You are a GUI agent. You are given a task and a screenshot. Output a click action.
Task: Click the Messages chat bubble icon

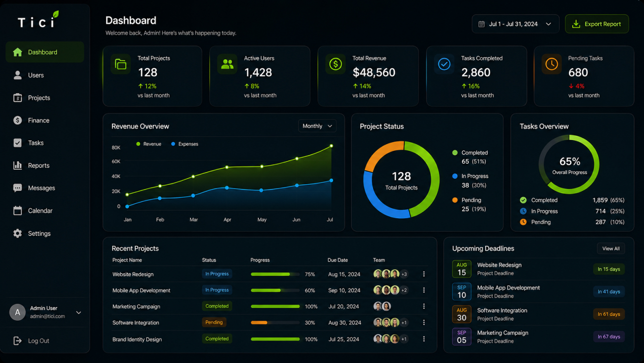click(17, 188)
